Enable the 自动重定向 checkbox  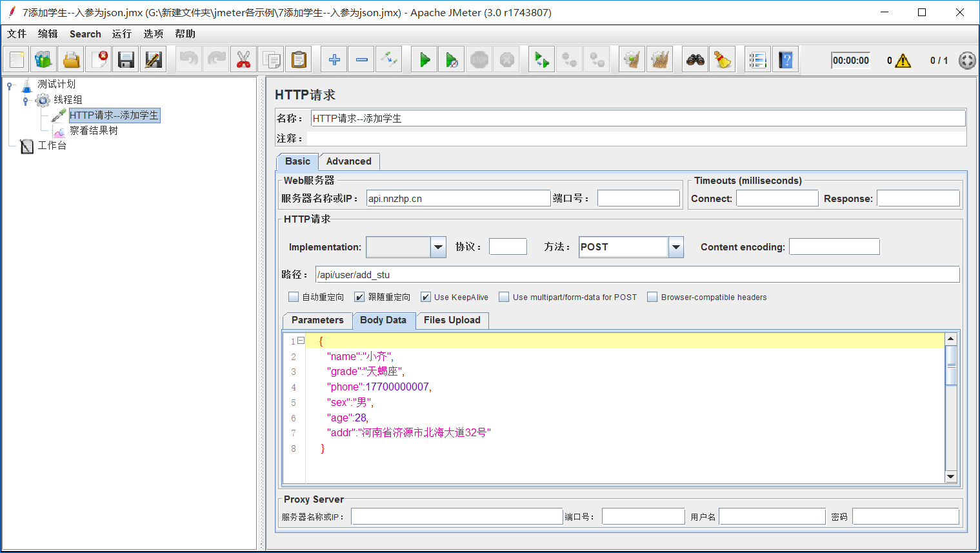coord(294,297)
